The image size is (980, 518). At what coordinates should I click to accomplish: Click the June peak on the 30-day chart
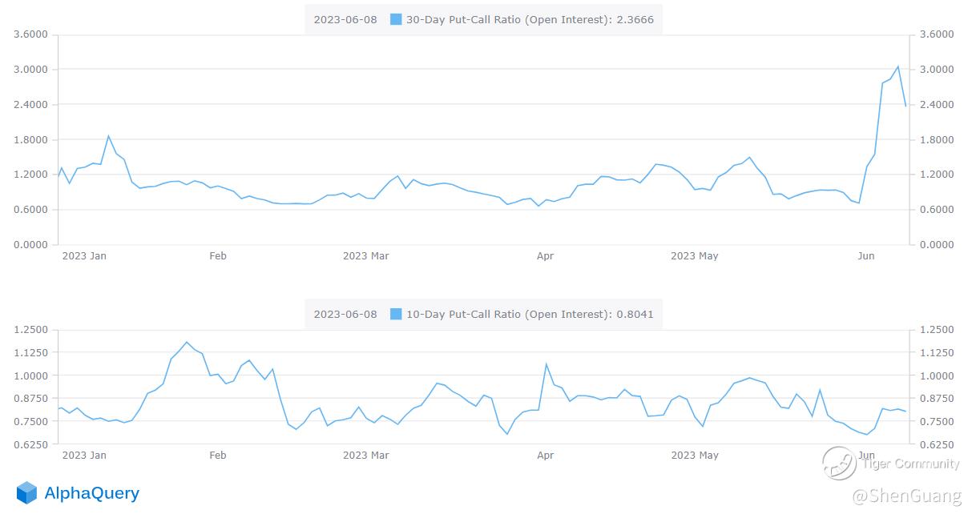[897, 66]
